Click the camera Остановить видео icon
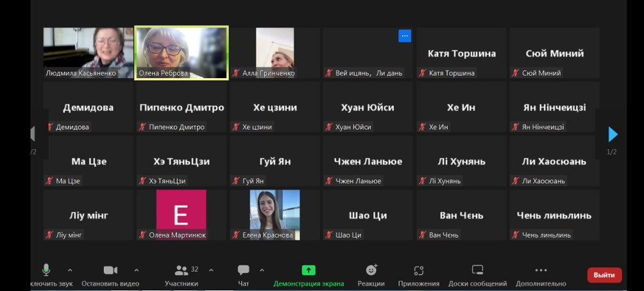This screenshot has width=644, height=291. tap(110, 270)
